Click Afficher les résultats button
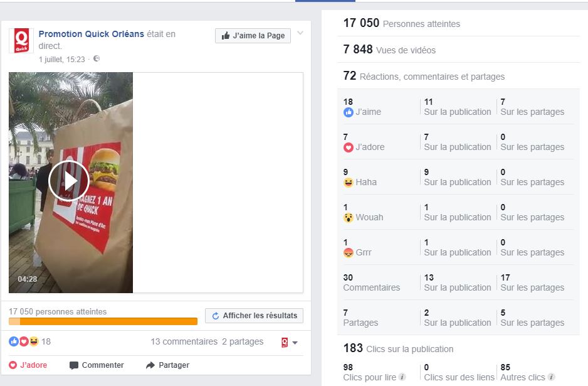588x386 pixels. [255, 316]
